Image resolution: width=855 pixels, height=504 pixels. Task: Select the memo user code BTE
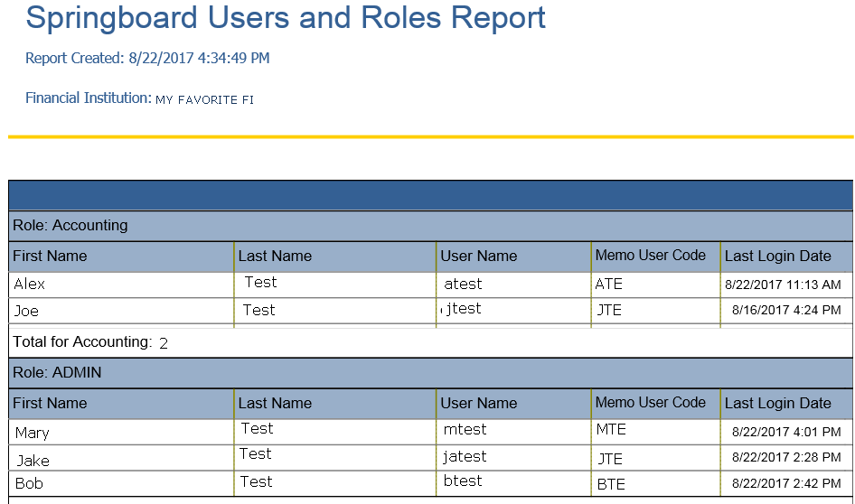[x=611, y=484]
